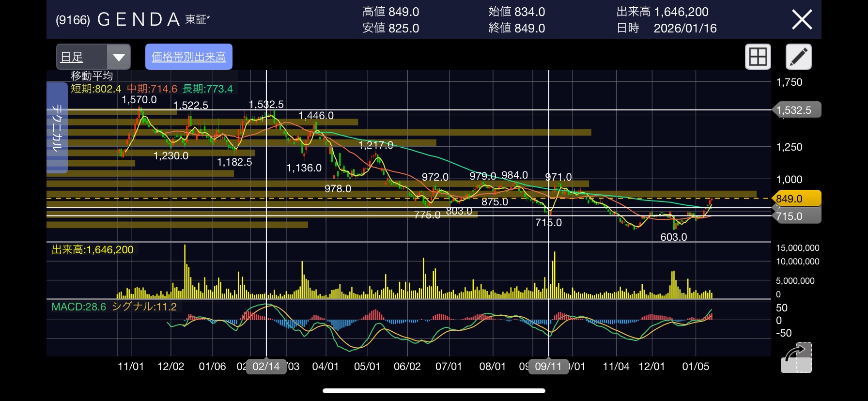Close the GENDA chart with the X
This screenshot has height=401, width=868.
(x=802, y=20)
